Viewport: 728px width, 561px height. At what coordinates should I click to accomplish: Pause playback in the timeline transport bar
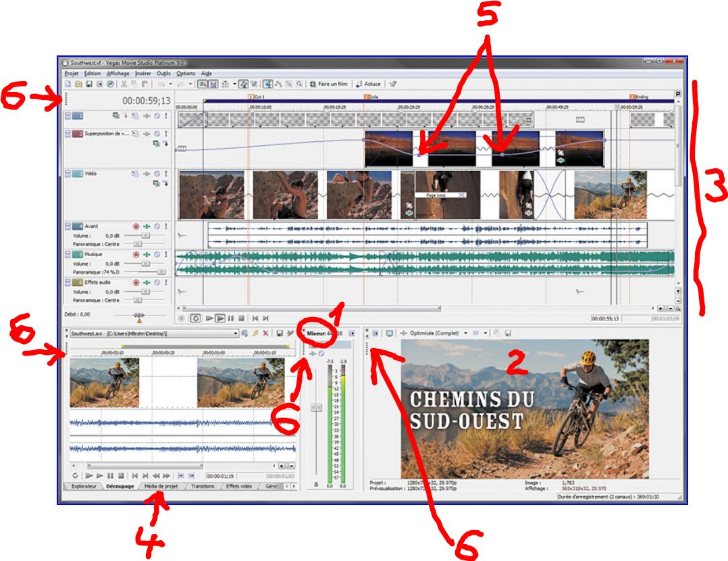231,318
